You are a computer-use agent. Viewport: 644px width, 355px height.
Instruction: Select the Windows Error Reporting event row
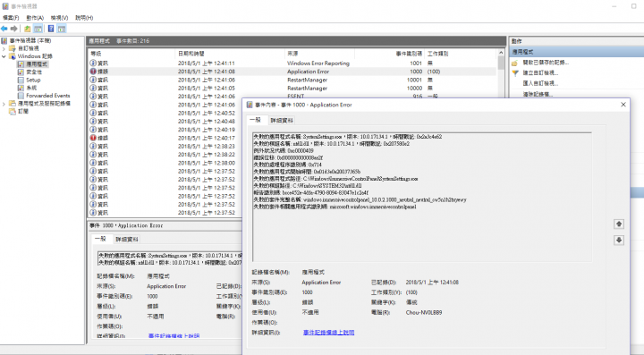tap(292, 63)
